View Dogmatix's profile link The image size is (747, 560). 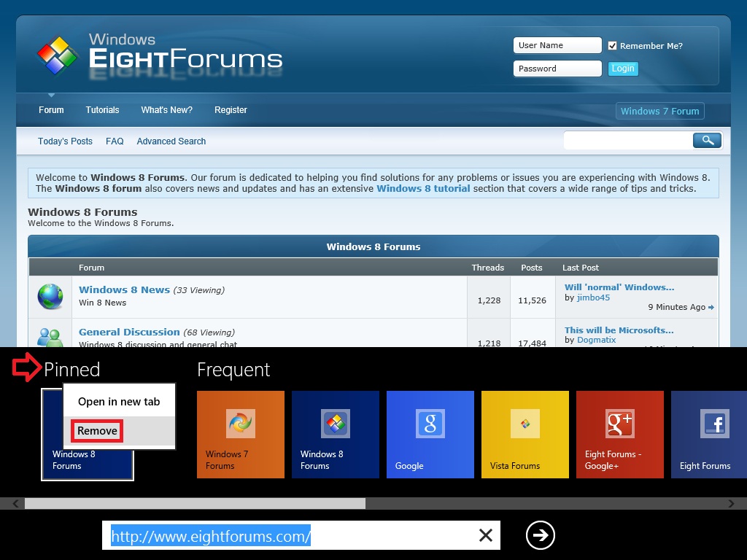coord(596,340)
